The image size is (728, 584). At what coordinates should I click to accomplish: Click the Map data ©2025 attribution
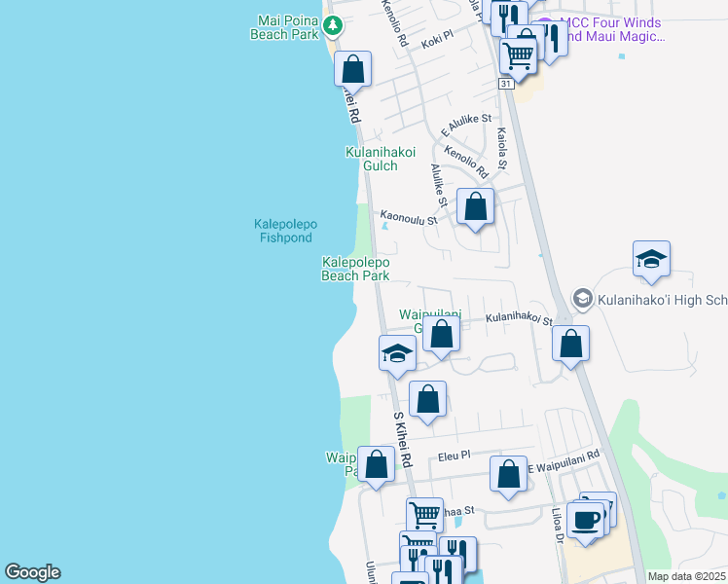tap(686, 576)
